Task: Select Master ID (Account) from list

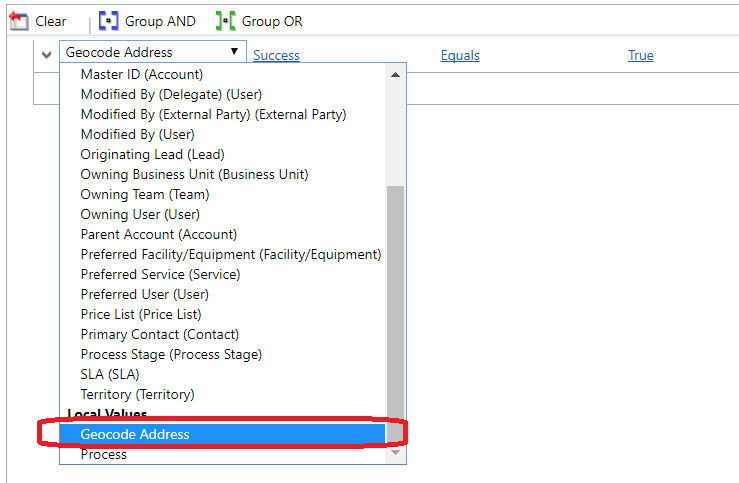Action: 142,74
